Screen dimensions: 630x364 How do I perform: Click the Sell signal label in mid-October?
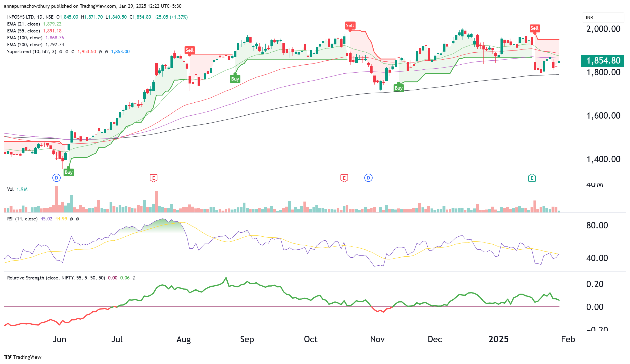(x=350, y=26)
